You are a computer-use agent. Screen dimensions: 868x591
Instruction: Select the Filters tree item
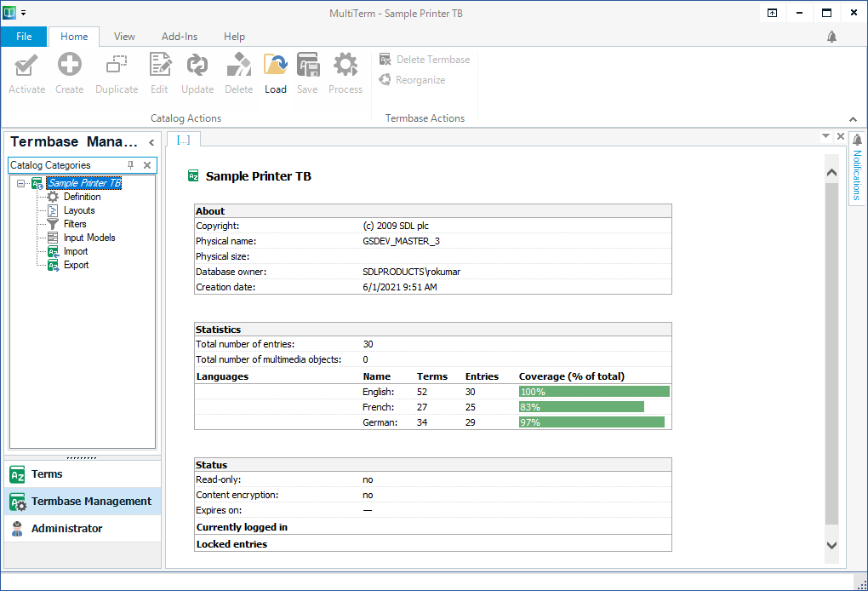pos(75,224)
